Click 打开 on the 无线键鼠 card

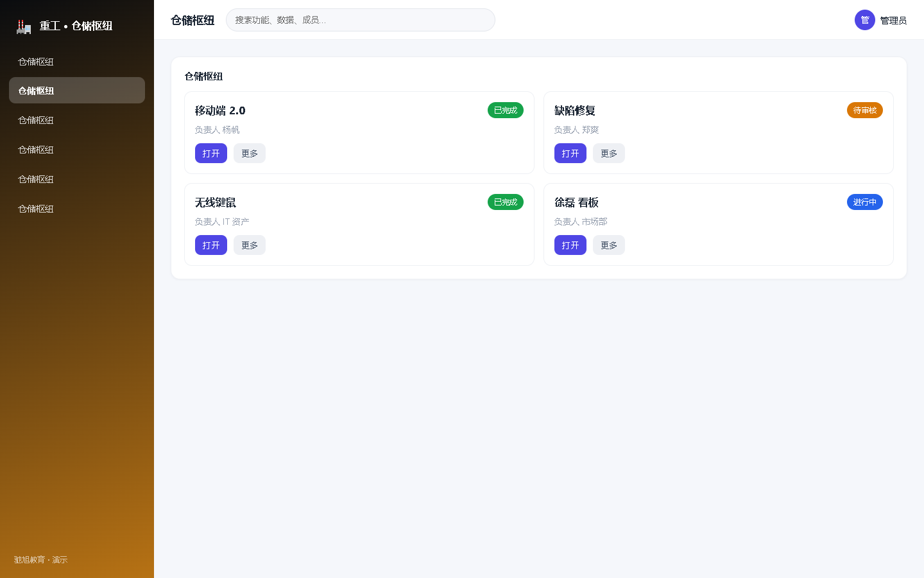pos(211,245)
